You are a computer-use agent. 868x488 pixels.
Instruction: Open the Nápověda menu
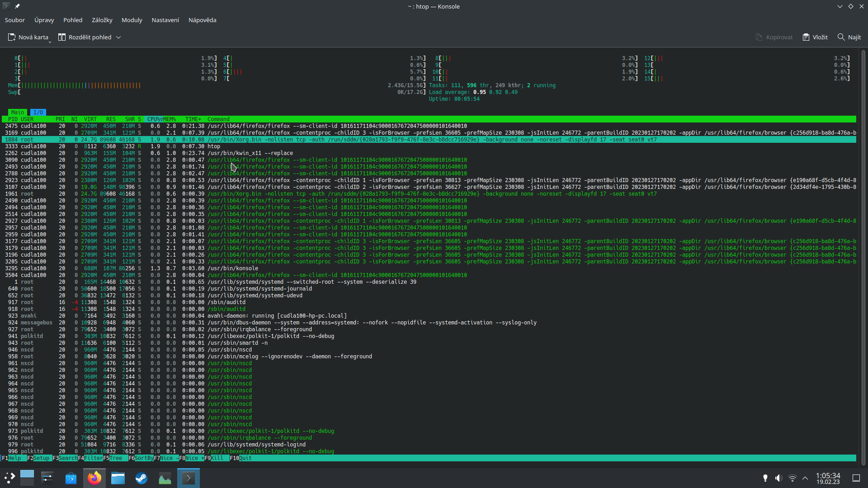(x=203, y=20)
